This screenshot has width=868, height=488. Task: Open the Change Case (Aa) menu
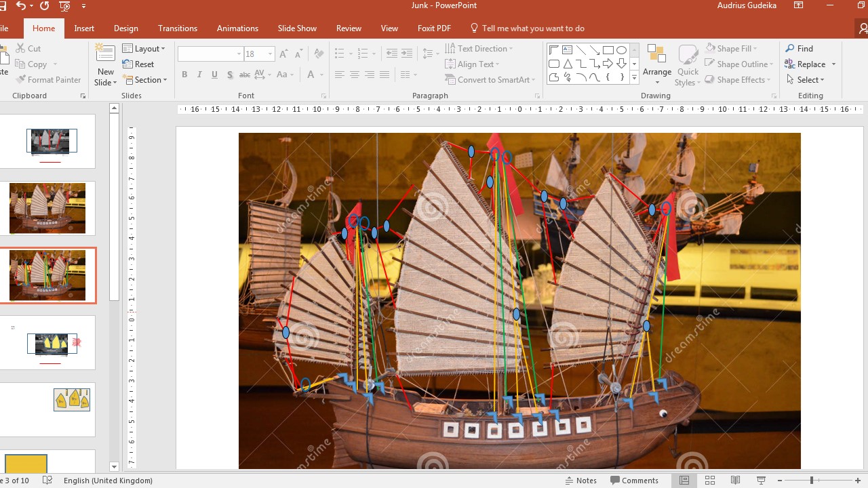tap(285, 75)
